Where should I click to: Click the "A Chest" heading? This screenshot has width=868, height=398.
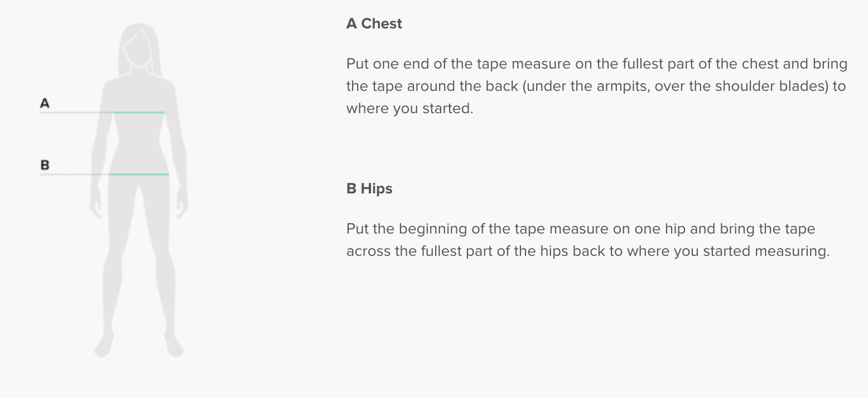pyautogui.click(x=374, y=23)
